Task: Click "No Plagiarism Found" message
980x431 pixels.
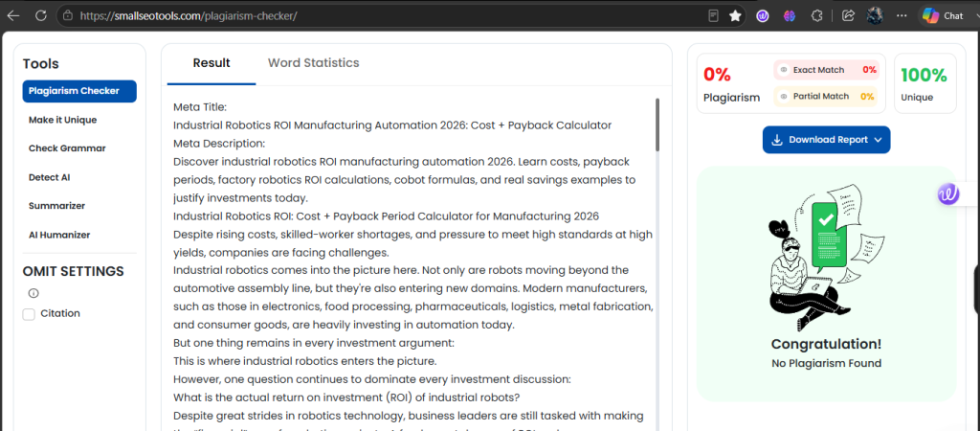Action: tap(826, 363)
